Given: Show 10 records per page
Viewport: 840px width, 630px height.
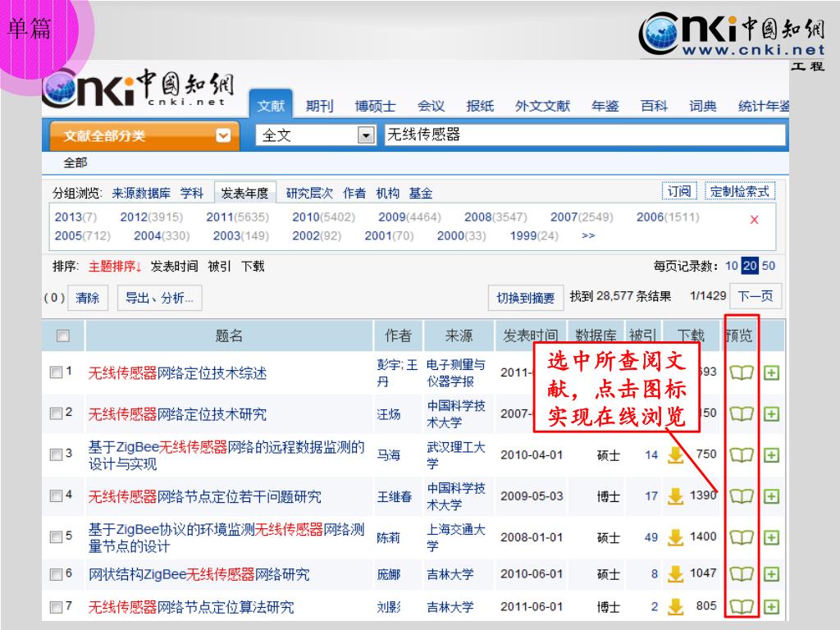Looking at the screenshot, I should point(732,266).
